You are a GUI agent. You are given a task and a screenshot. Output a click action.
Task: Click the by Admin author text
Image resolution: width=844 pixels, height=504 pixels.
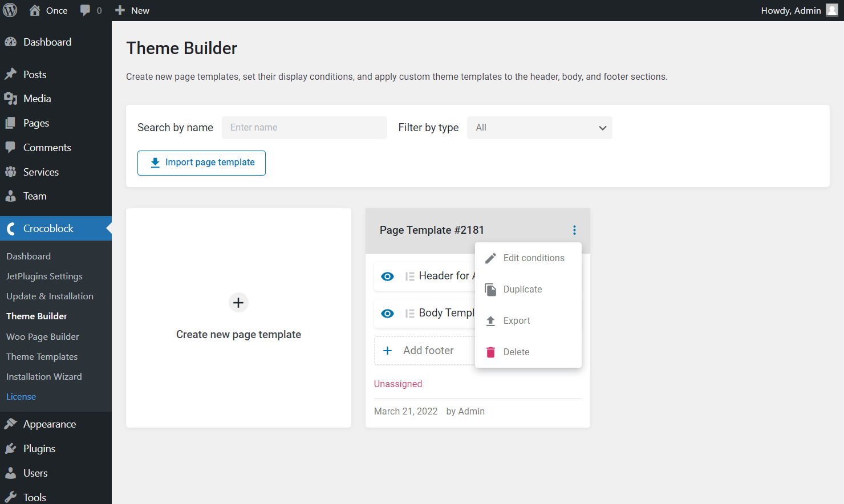[465, 411]
